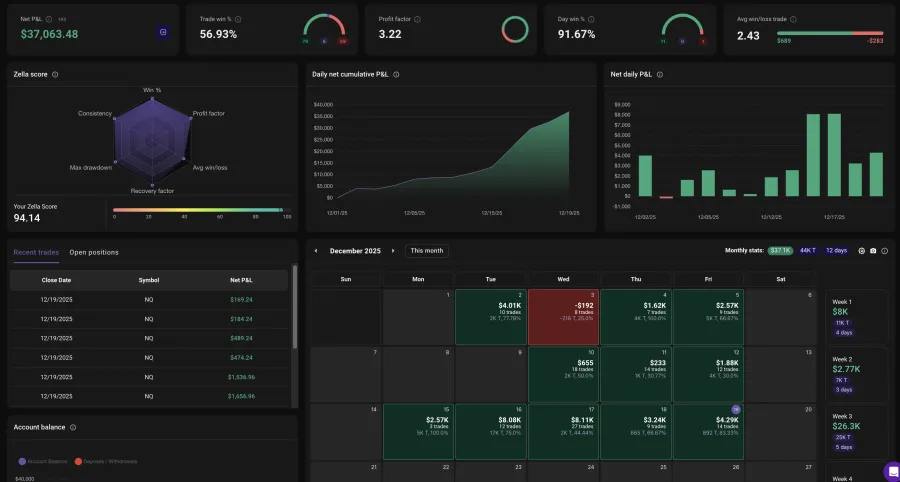Open the Dec 12 calendar day with $1.88K
This screenshot has width=900, height=482.
pyautogui.click(x=708, y=374)
